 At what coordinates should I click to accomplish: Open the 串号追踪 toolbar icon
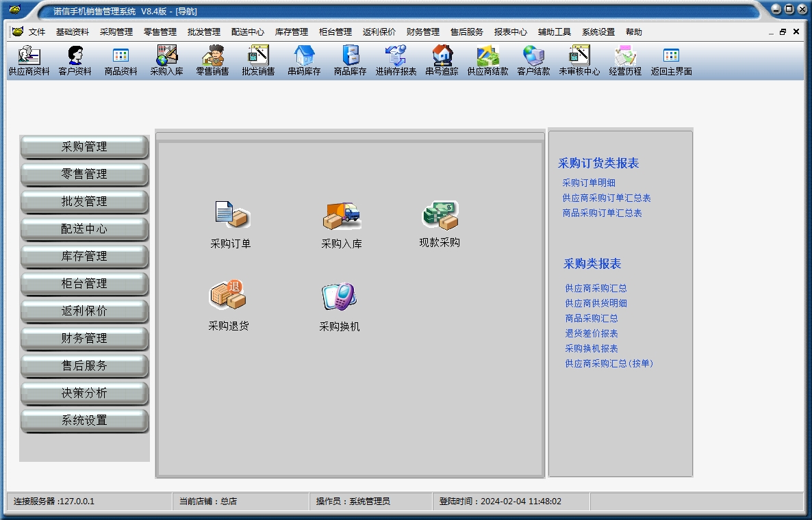442,60
